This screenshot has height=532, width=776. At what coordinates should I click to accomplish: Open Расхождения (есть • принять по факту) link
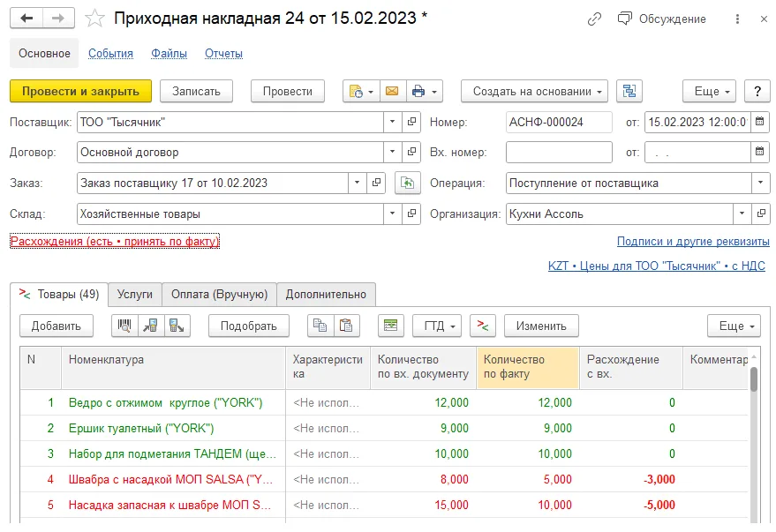click(115, 241)
